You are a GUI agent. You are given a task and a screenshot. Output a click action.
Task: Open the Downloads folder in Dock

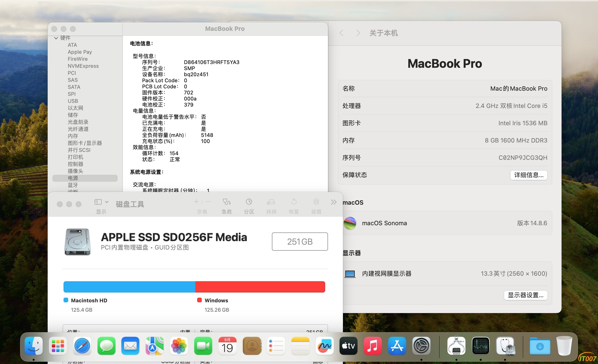point(540,346)
